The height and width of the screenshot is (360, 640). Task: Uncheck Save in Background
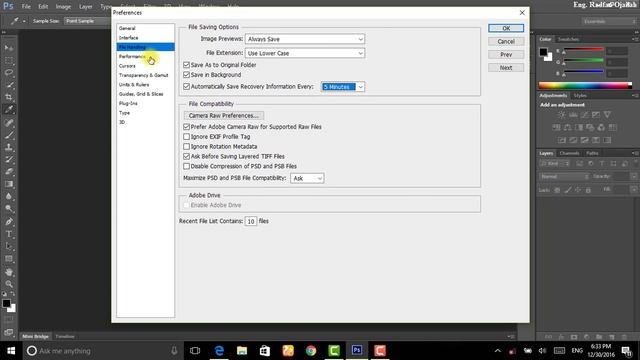point(187,75)
